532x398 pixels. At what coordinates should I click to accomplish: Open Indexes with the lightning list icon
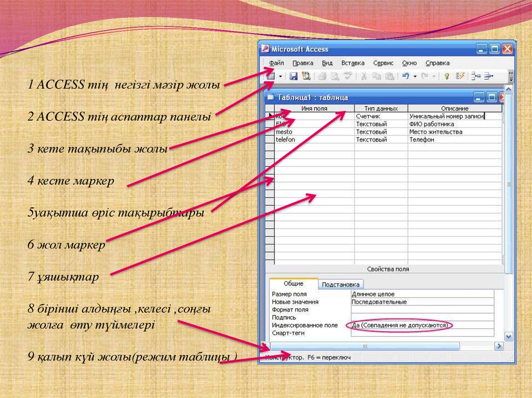pyautogui.click(x=460, y=77)
